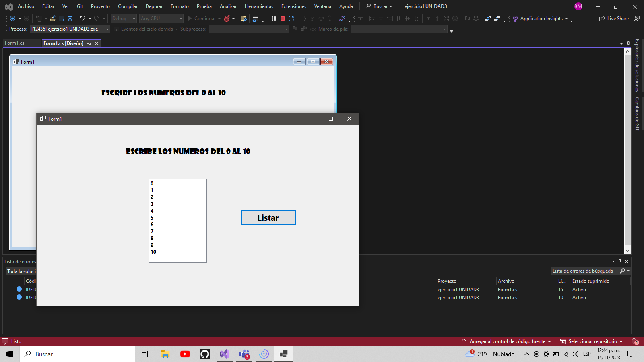The width and height of the screenshot is (644, 362).
Task: Activate the Hot Reload flame icon
Action: [228, 19]
